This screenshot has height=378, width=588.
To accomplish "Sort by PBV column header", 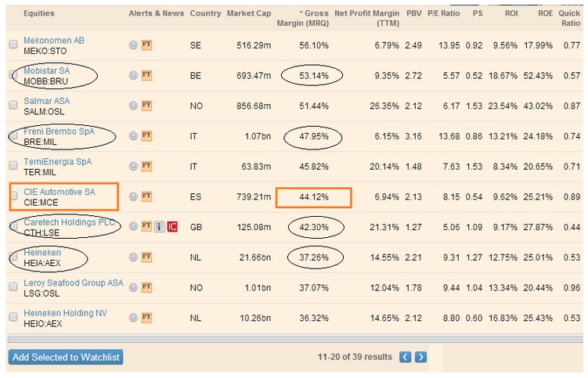I will pos(414,13).
